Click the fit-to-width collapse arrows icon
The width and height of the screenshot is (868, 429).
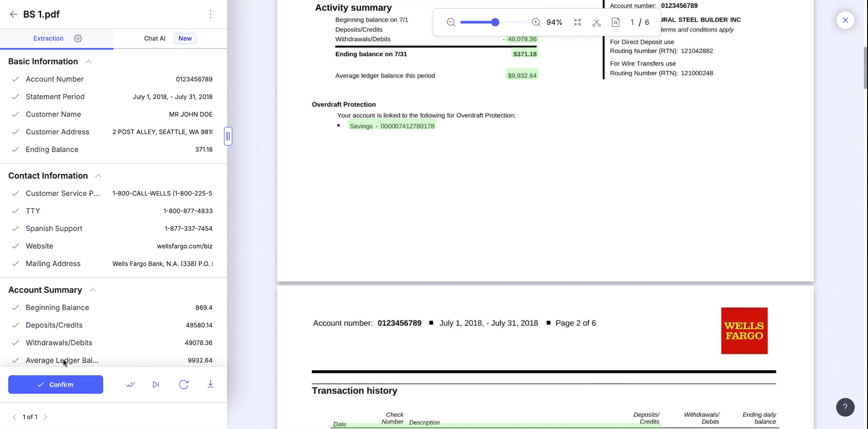(x=577, y=22)
